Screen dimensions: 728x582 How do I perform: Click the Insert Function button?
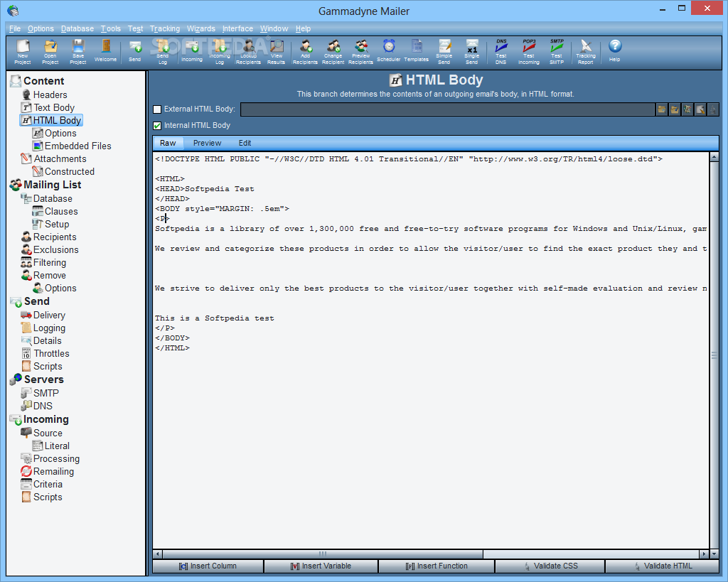coord(437,566)
